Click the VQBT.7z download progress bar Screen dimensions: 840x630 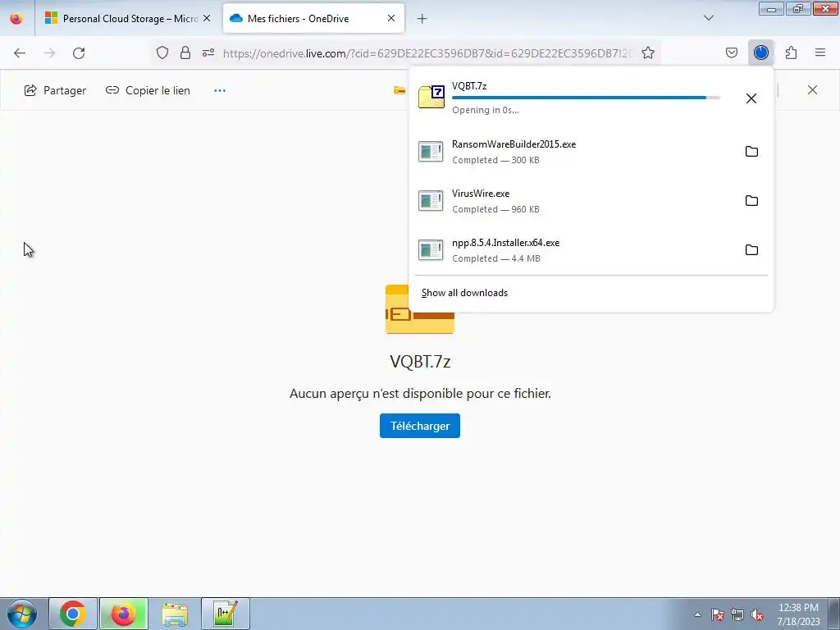pos(586,98)
